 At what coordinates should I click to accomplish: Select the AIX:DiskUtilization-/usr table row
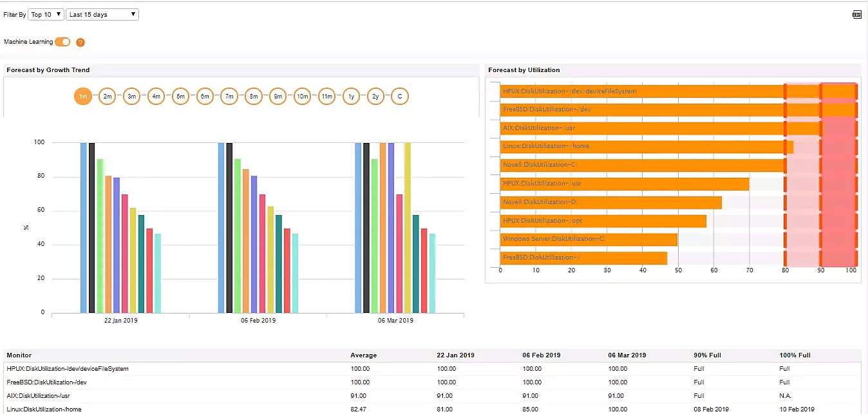coord(193,395)
